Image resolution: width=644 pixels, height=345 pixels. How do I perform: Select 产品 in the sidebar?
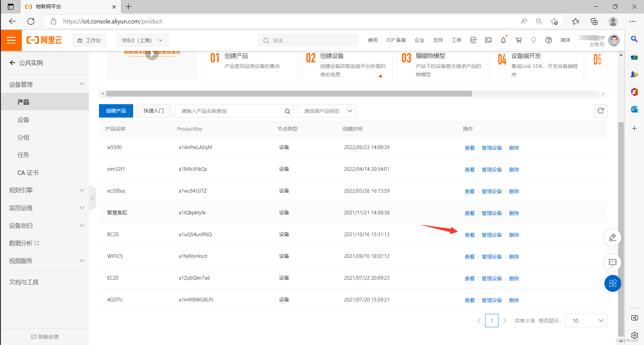45,102
